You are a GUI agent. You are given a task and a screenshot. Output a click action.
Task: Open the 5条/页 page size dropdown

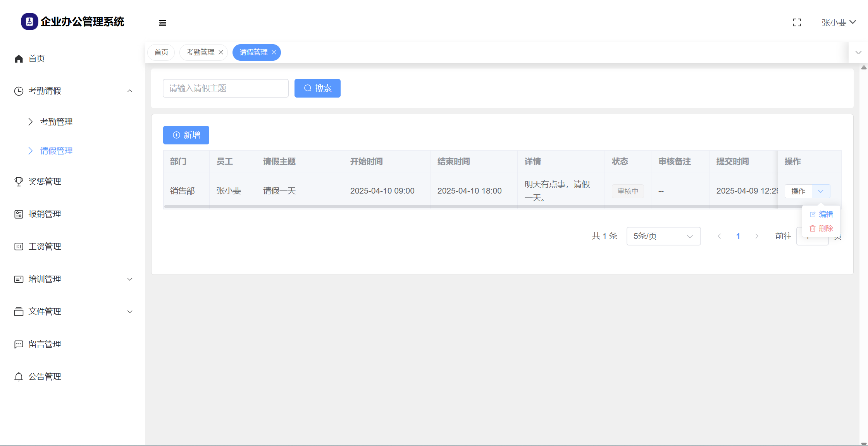[663, 236]
